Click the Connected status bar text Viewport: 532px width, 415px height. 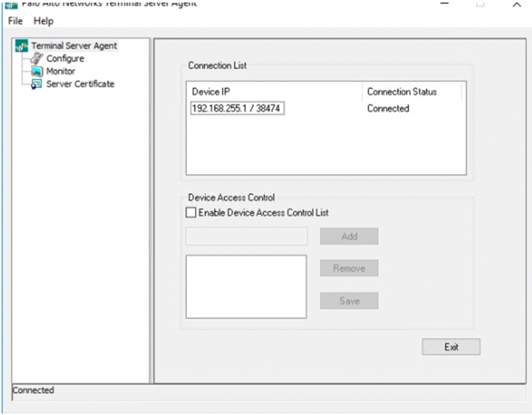pos(33,390)
